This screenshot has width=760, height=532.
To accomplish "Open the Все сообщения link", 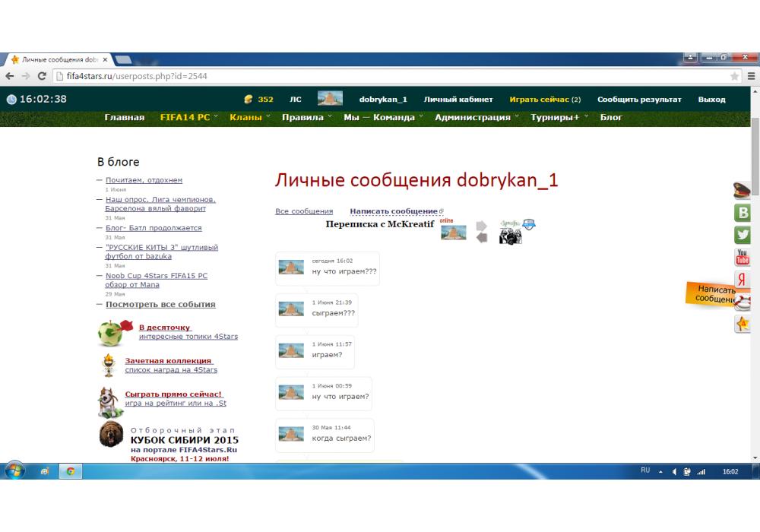I will pyautogui.click(x=304, y=211).
